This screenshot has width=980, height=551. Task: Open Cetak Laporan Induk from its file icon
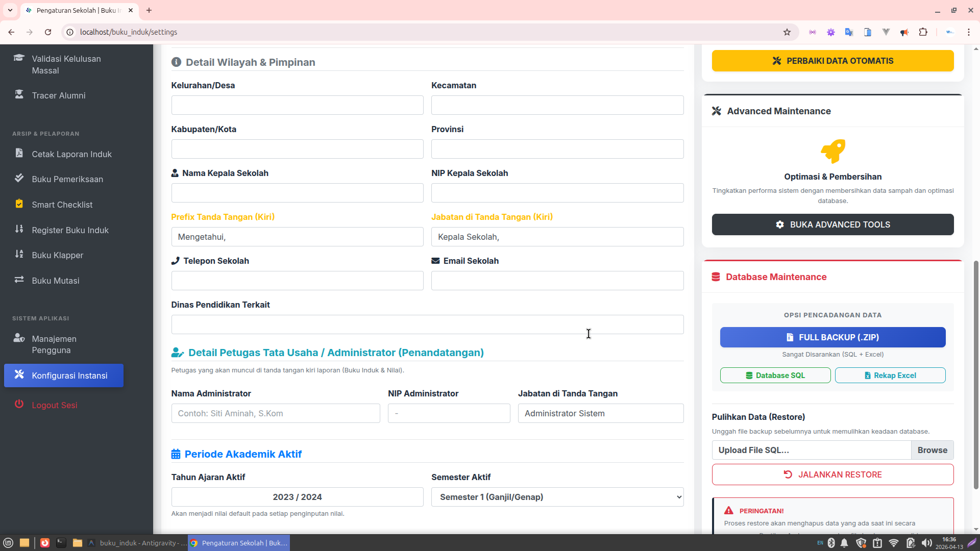[19, 153]
